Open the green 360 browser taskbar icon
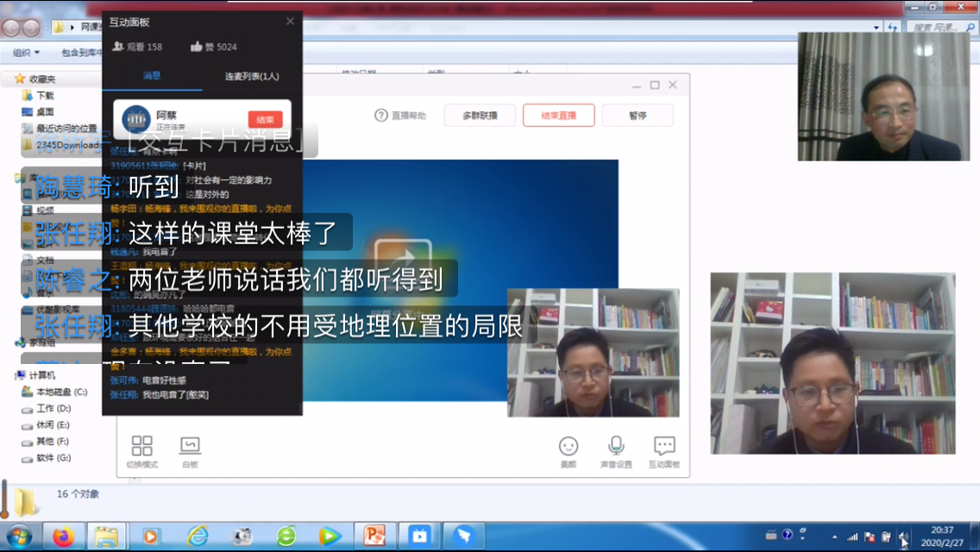 286,536
